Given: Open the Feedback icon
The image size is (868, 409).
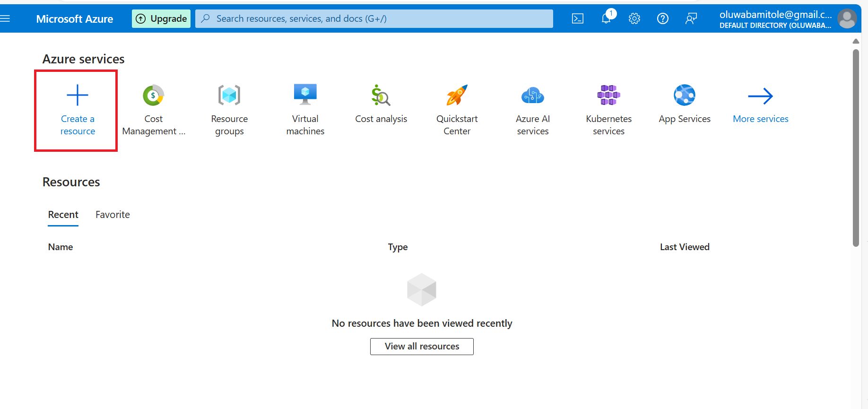Looking at the screenshot, I should click(x=691, y=18).
